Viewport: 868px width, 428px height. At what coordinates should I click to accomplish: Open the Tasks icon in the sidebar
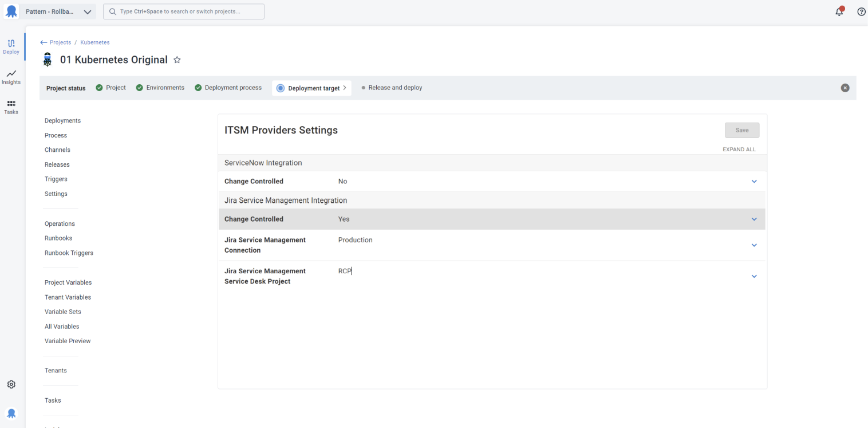coord(11,107)
